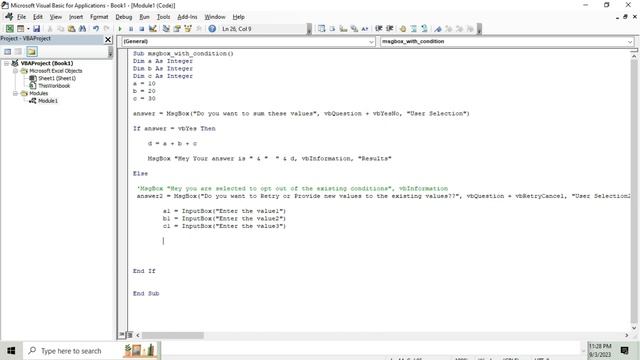Open the taskbar notification center icon
Screen dimensions: 640x360
click(x=624, y=350)
